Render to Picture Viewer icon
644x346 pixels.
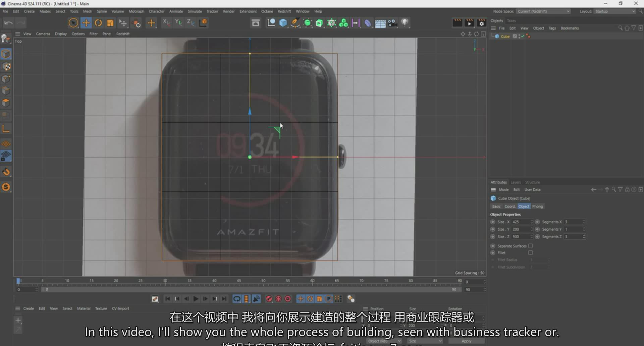coord(469,23)
